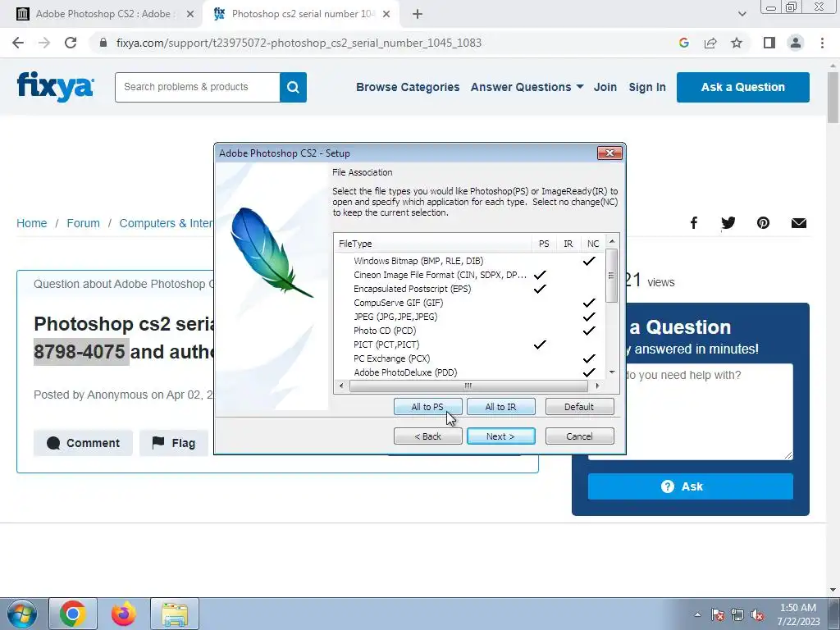This screenshot has width=840, height=630.
Task: Open the tab search chevron in Chrome
Action: 742,14
